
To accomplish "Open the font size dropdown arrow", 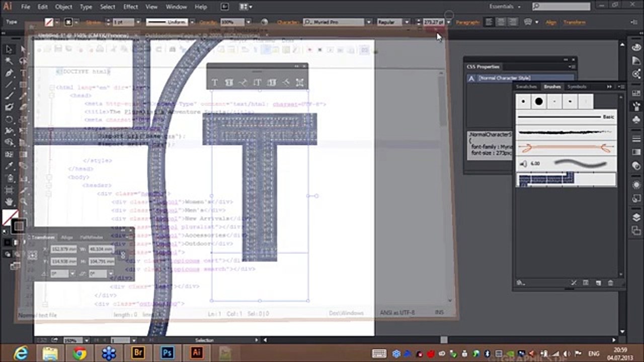I will point(448,22).
